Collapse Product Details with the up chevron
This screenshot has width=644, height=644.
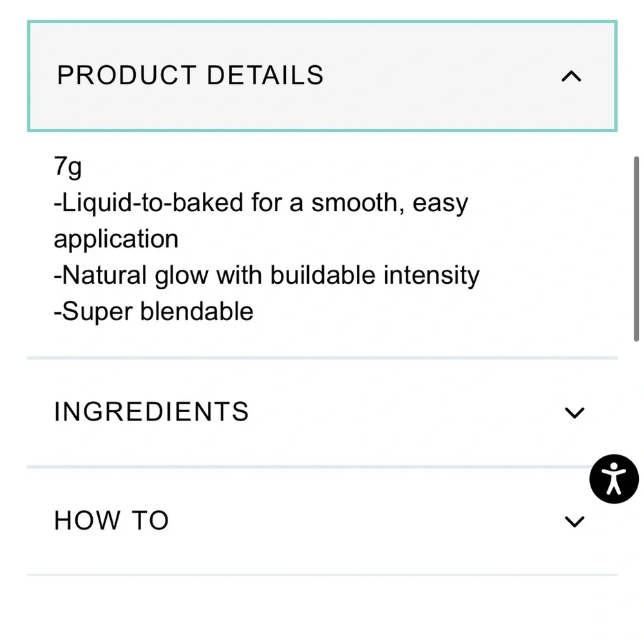(x=571, y=77)
